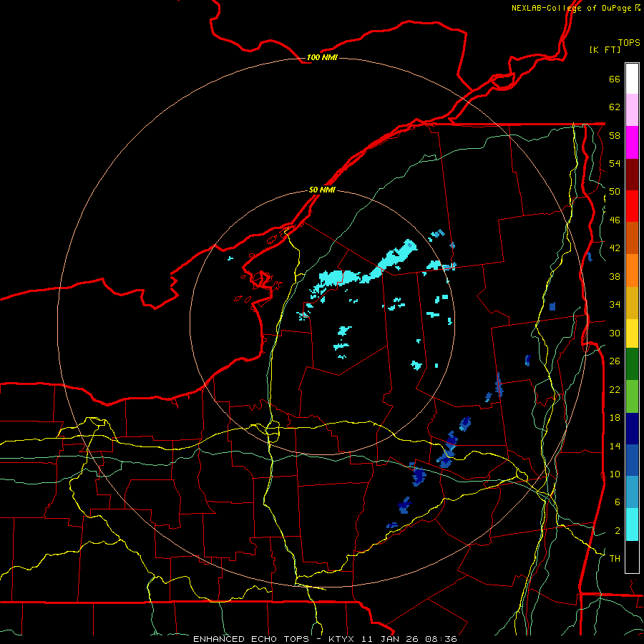Pick the dark red (maroon) legend swatch
This screenshot has height=644, width=644.
tap(632, 175)
